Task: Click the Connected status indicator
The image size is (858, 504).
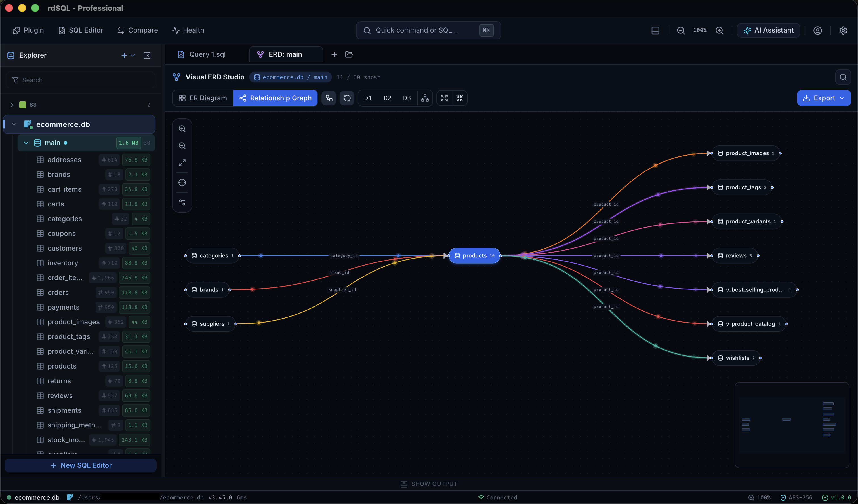Action: pos(497,497)
